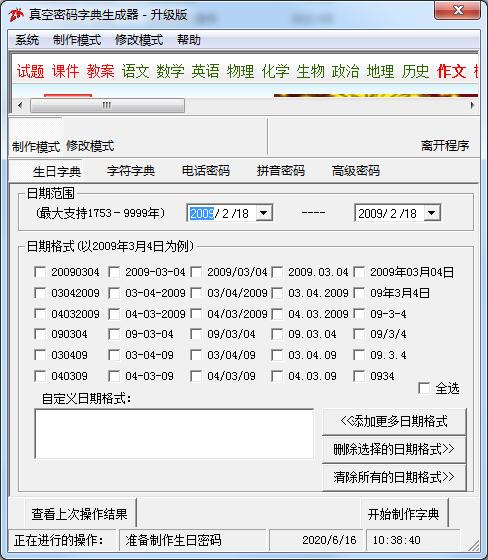Click the 数学 banner link
This screenshot has height=560, width=488.
171,71
